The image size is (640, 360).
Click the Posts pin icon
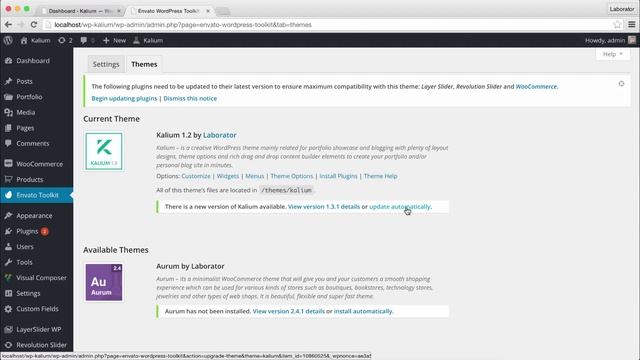(x=8, y=81)
